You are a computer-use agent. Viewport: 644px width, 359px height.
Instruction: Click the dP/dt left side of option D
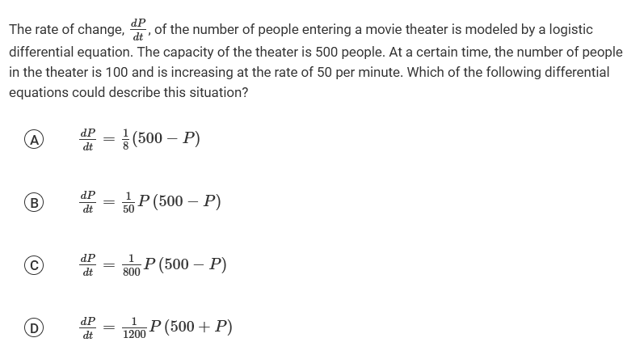pyautogui.click(x=87, y=327)
